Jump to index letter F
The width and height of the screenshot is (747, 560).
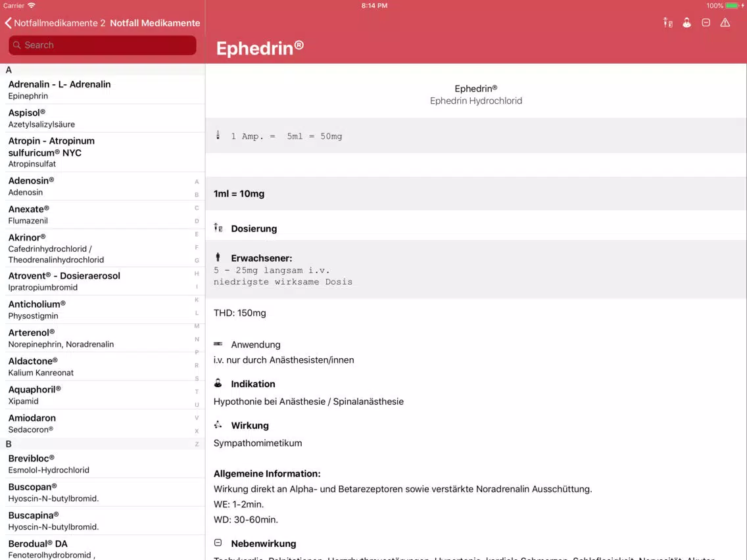point(197,247)
